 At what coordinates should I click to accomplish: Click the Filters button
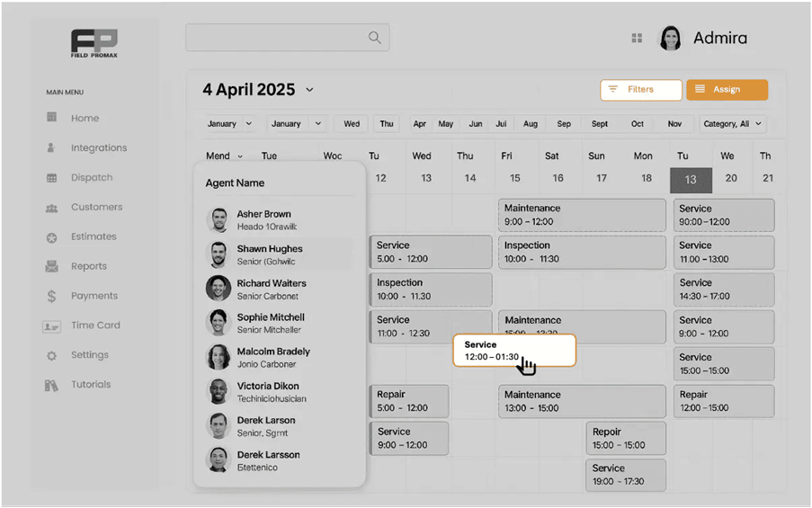click(640, 90)
